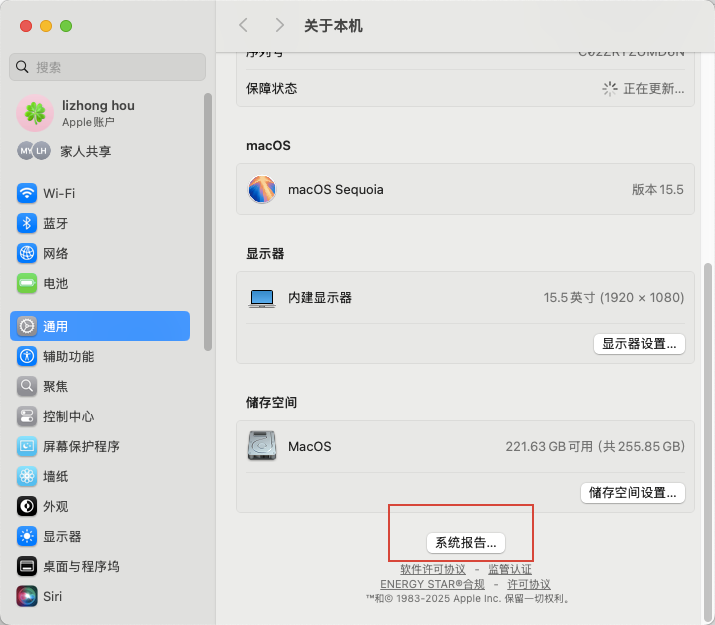
Task: Open the 网络 globe icon
Action: (x=27, y=253)
